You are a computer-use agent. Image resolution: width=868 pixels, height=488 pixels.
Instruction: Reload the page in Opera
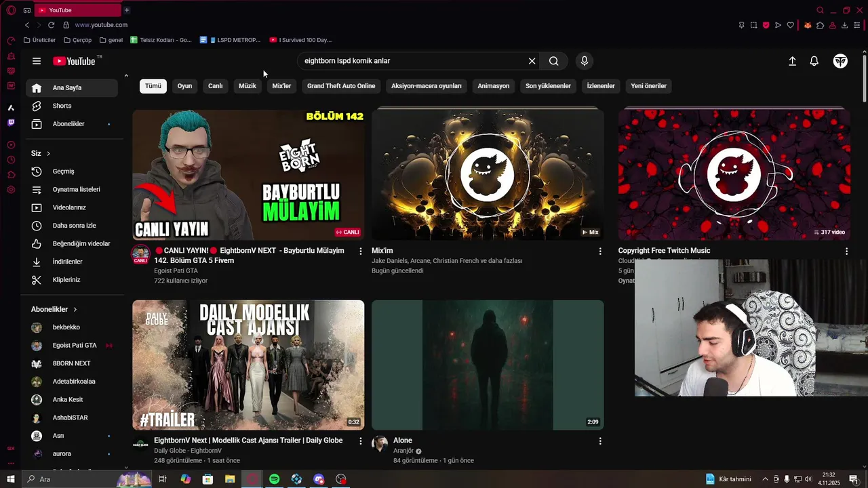click(x=51, y=25)
